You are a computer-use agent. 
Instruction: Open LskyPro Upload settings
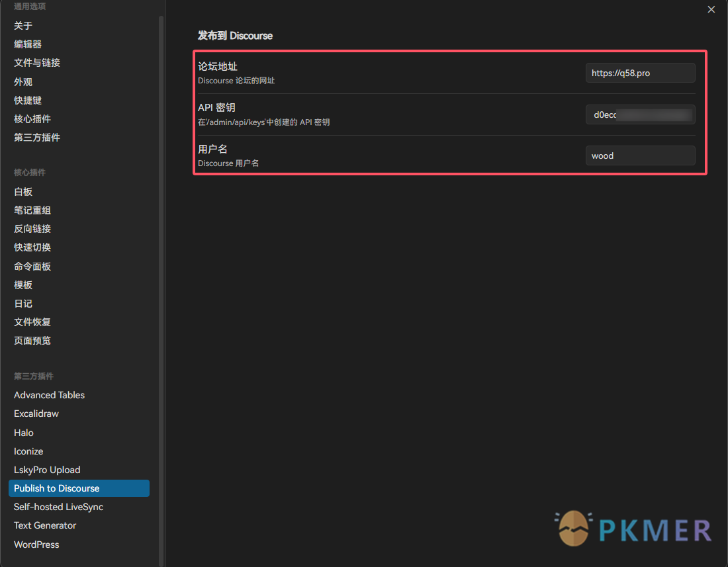pos(47,470)
